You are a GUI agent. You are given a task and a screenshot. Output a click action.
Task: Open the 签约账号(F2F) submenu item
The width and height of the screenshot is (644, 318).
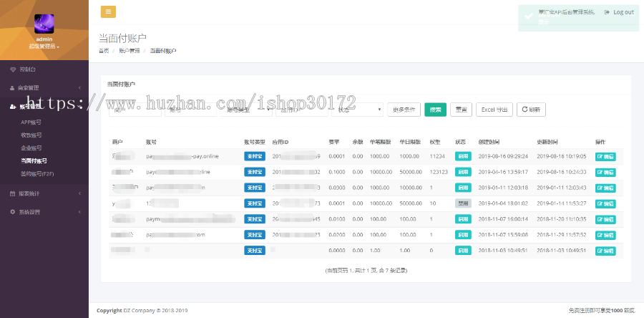pos(37,174)
